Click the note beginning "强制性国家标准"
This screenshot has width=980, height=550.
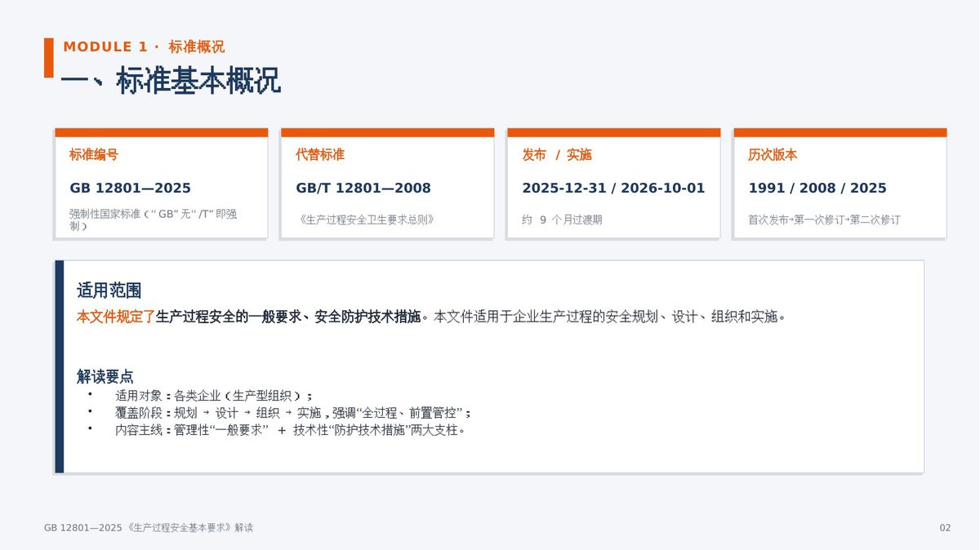pos(154,220)
